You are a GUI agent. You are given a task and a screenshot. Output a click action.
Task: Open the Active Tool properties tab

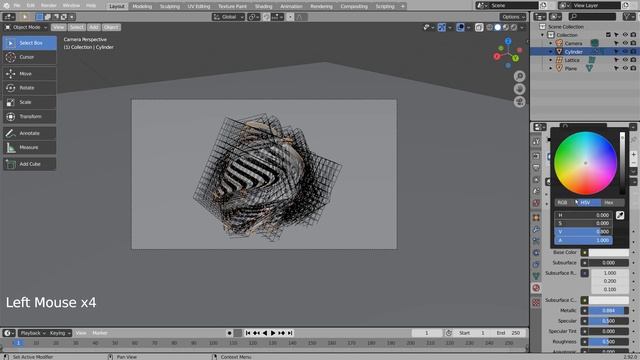coord(536,141)
